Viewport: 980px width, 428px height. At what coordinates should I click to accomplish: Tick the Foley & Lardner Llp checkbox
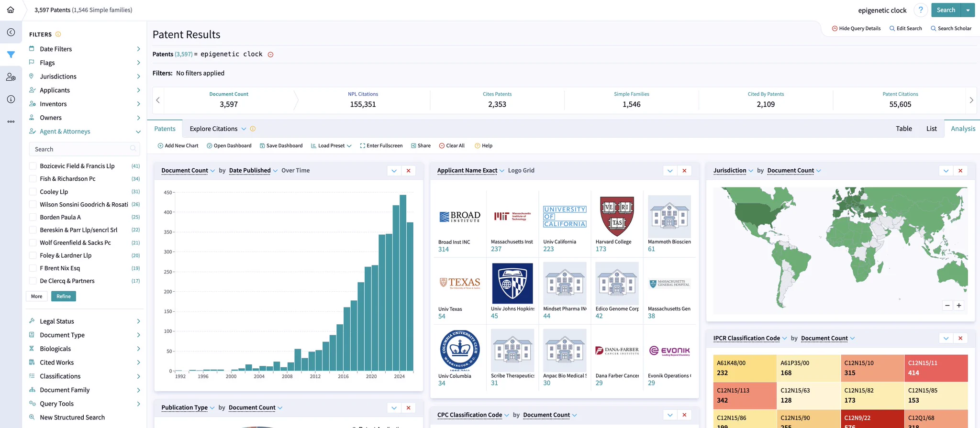pos(33,255)
